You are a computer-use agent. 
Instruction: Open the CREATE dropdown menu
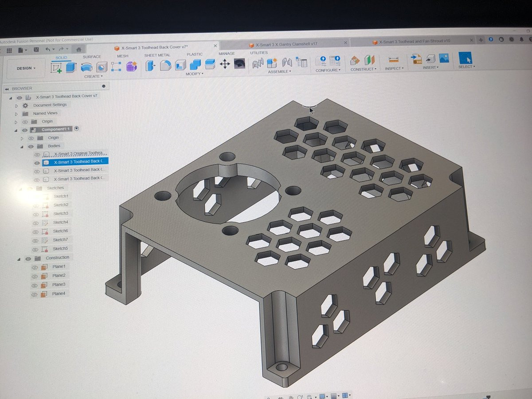(x=93, y=76)
